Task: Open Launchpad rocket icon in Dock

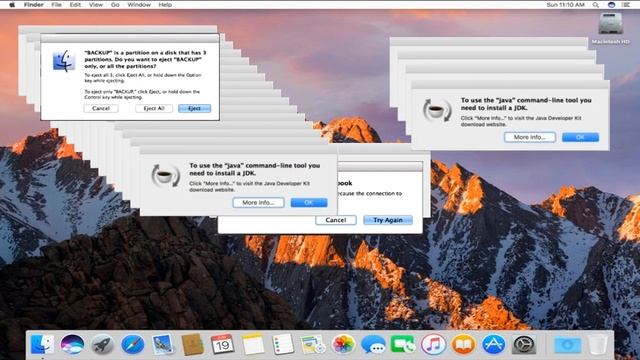Action: coord(102,344)
